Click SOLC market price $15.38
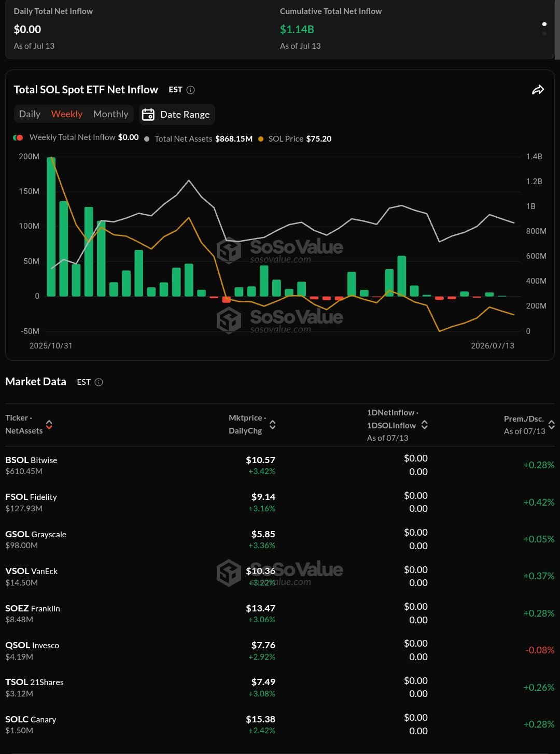Screen dimensions: 560x754 tap(260, 719)
